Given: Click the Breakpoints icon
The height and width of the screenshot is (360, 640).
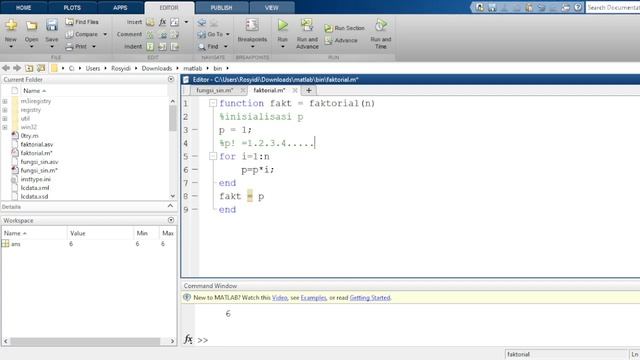Looking at the screenshot, I should [x=252, y=25].
